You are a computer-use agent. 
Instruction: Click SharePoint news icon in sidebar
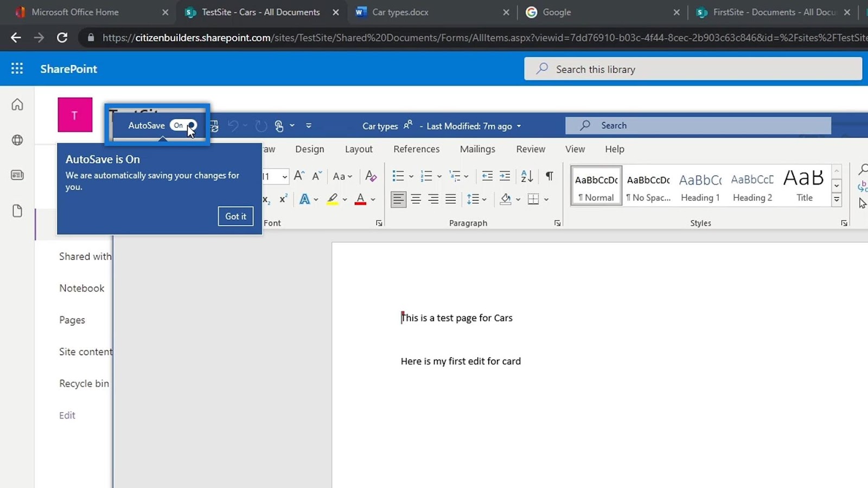(x=17, y=175)
